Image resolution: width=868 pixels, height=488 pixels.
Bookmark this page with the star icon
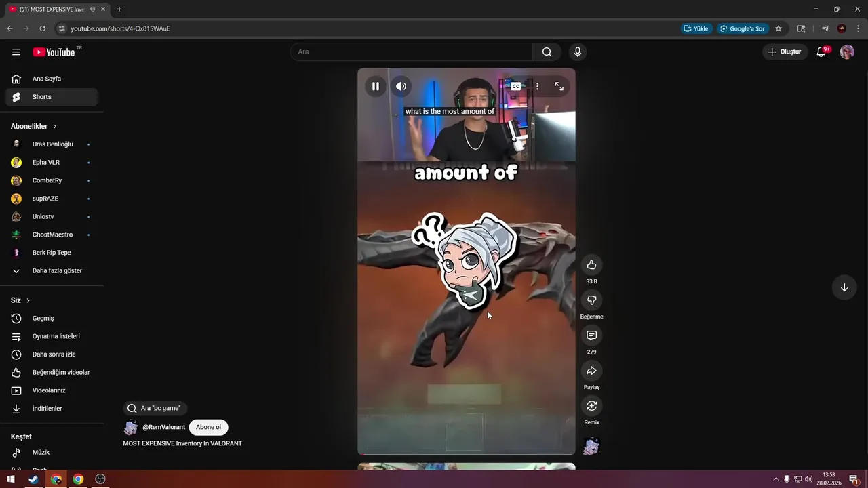[778, 28]
